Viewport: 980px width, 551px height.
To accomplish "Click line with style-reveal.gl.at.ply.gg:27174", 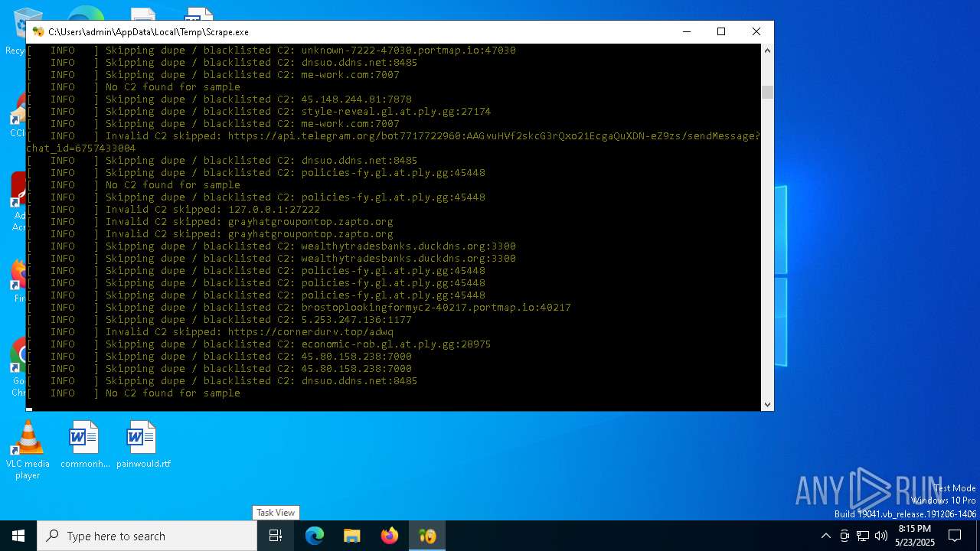I will pyautogui.click(x=260, y=111).
